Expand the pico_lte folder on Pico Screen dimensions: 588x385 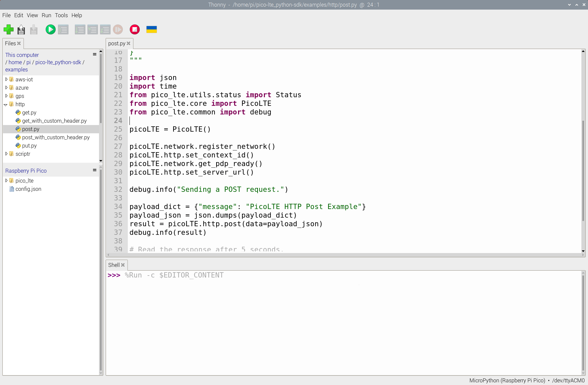tap(6, 181)
